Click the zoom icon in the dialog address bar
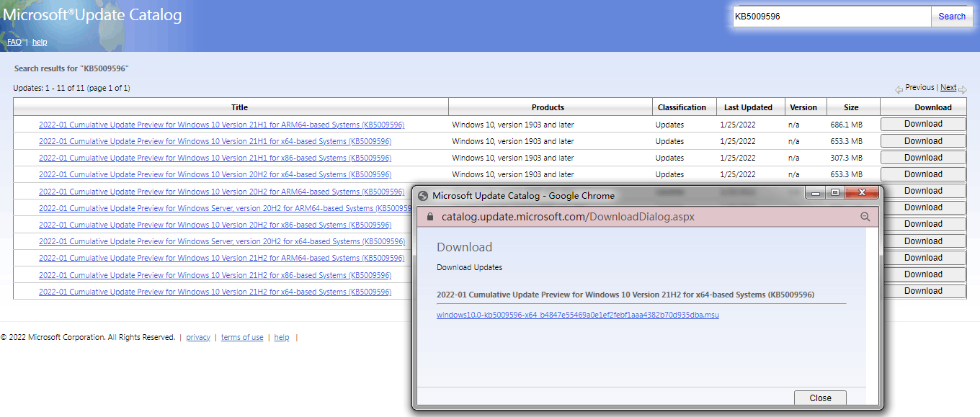The image size is (980, 417). click(x=865, y=217)
